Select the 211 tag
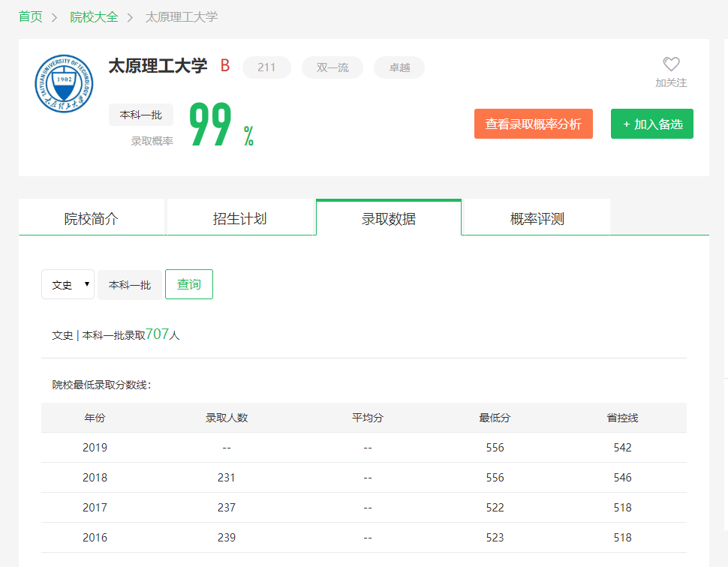728x567 pixels. coord(266,67)
